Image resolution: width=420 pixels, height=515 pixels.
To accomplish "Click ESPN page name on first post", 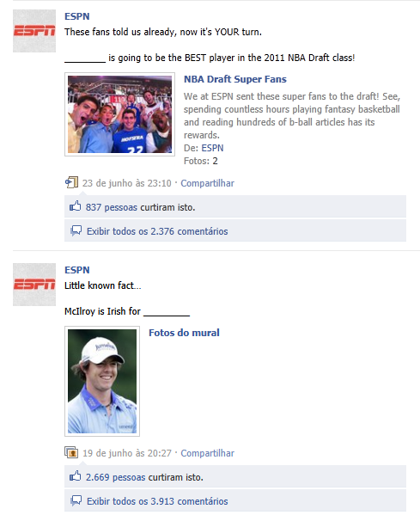I will click(x=76, y=16).
